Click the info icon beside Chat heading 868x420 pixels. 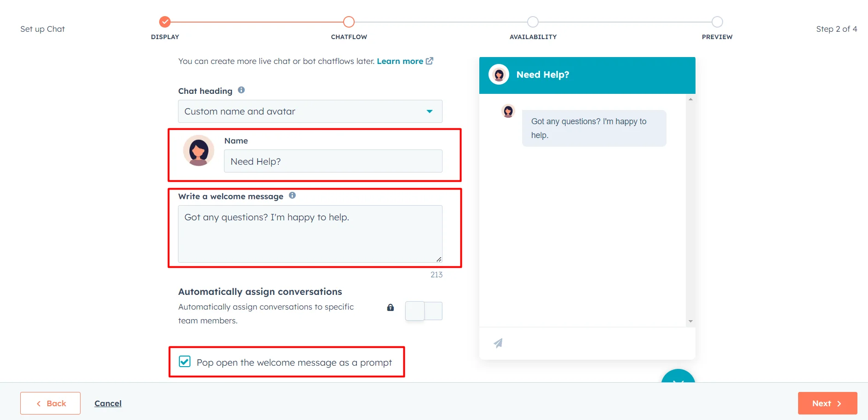241,90
